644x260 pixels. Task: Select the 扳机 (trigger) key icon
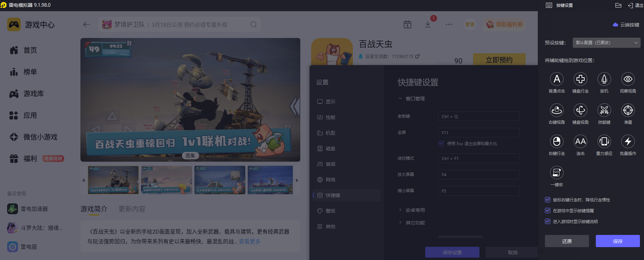tap(604, 79)
